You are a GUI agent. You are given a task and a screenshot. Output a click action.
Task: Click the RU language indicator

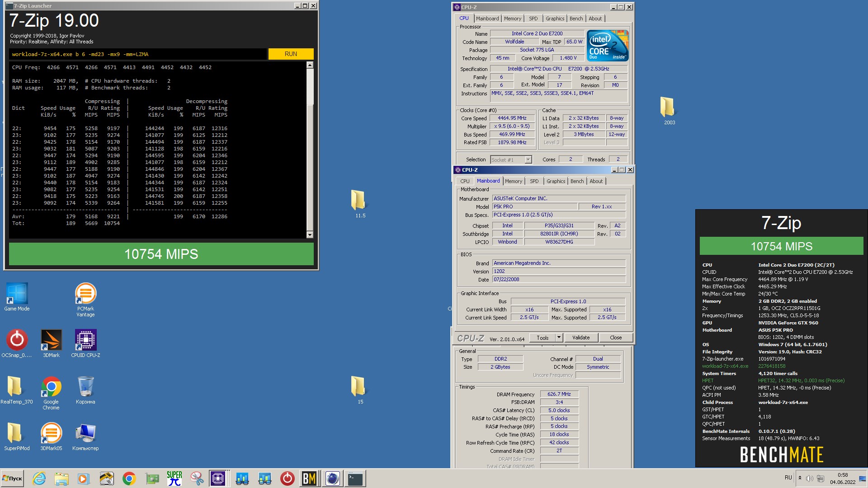(x=788, y=478)
